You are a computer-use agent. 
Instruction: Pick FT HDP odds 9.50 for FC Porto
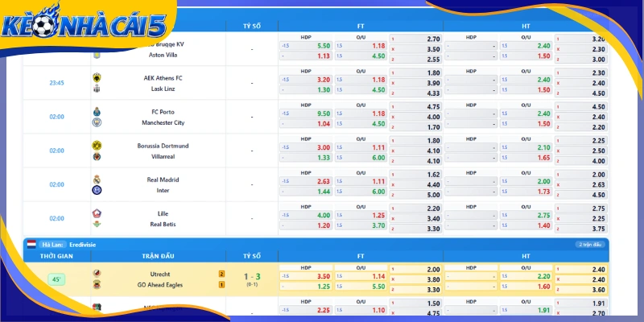(x=307, y=114)
